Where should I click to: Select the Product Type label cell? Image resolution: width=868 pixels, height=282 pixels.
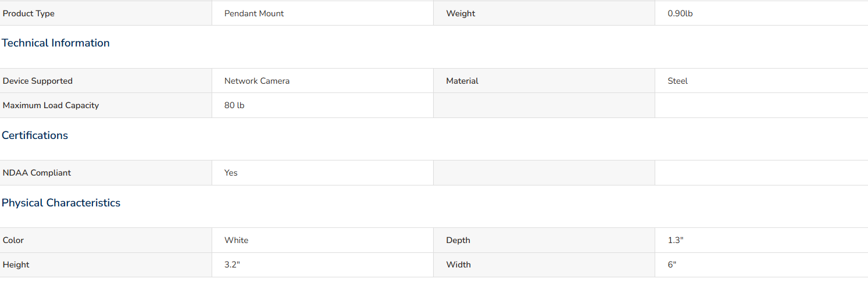click(x=106, y=13)
